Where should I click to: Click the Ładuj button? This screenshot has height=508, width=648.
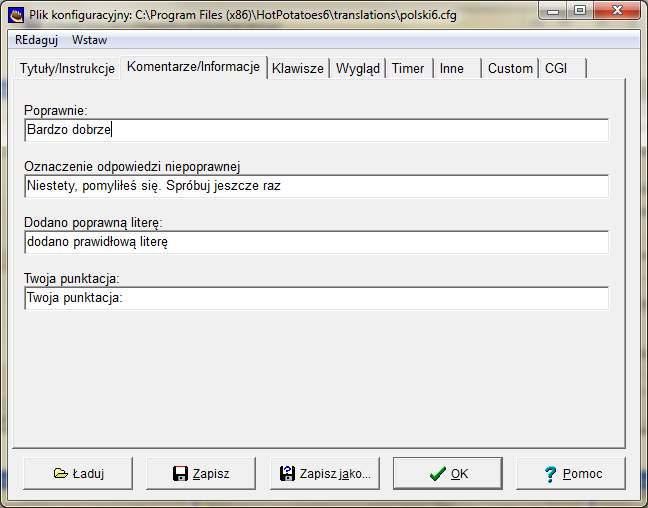coord(78,473)
